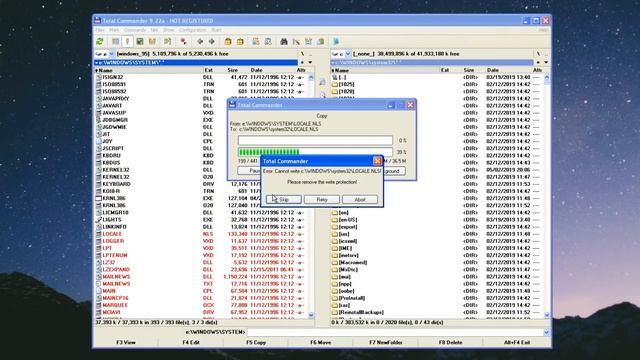Click the F6 Move button
640x360 pixels.
click(x=320, y=342)
